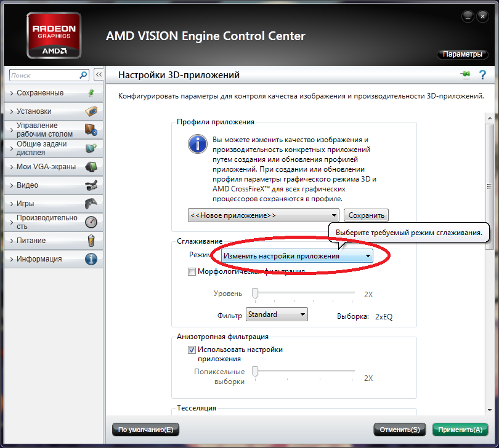Viewport: 499px width, 448px height.
Task: Click the Общие задачи дисплея icon
Action: click(91, 148)
